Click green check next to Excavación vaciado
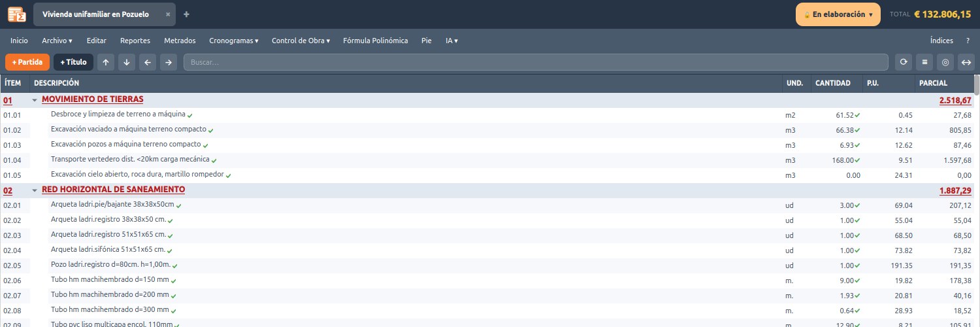This screenshot has width=980, height=327. click(x=211, y=130)
